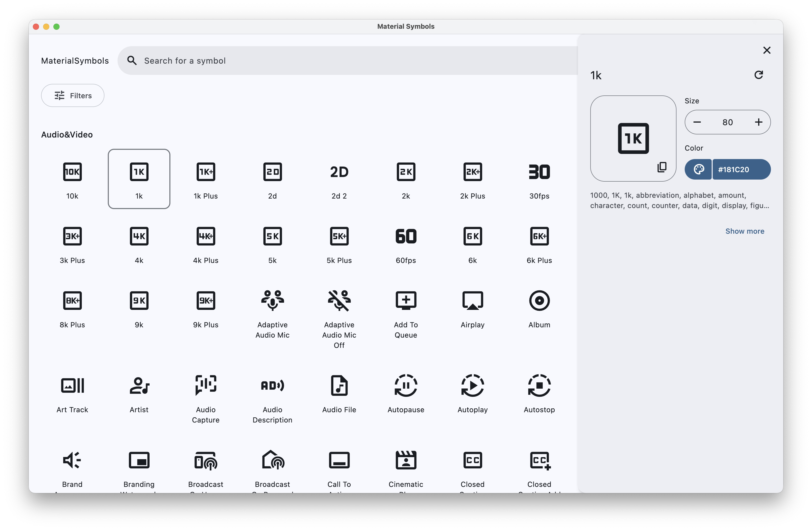812x531 pixels.
Task: Decrease the symbol size with minus
Action: point(697,122)
